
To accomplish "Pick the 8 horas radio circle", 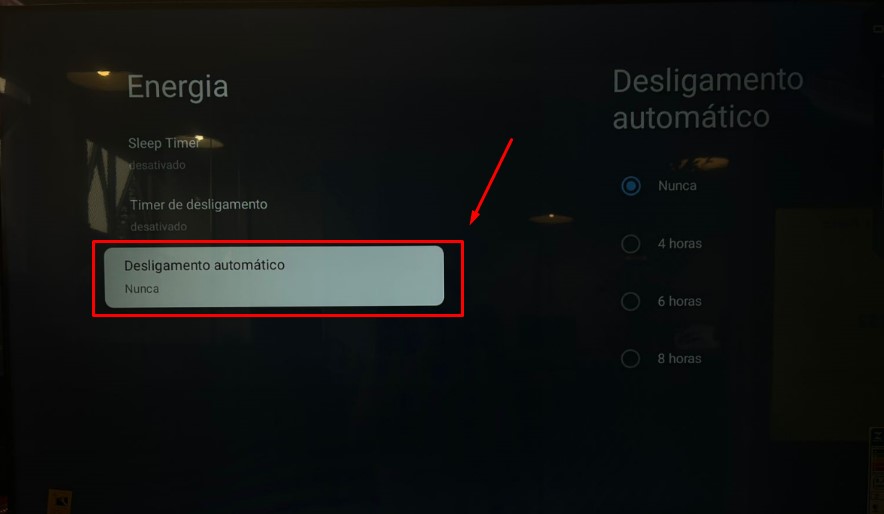I will [630, 358].
